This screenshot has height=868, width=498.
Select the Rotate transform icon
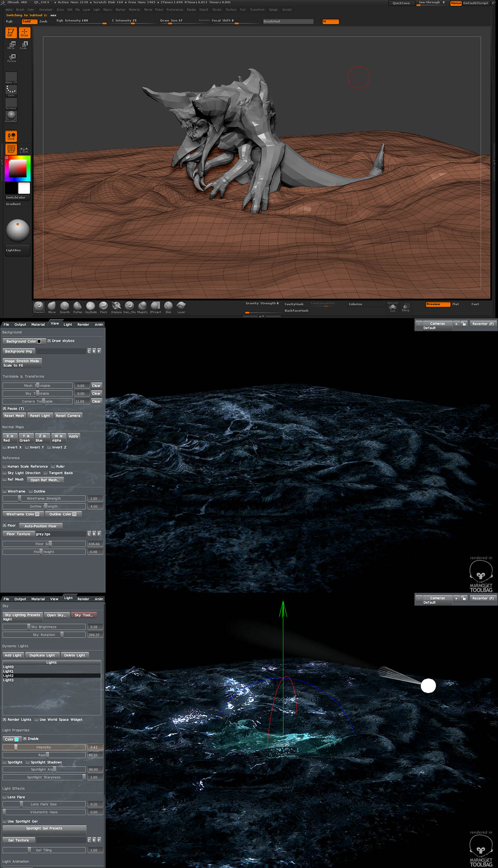12,58
